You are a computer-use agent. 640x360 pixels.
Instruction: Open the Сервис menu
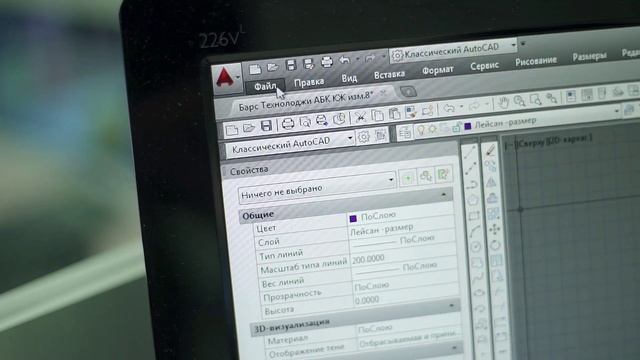tap(484, 65)
